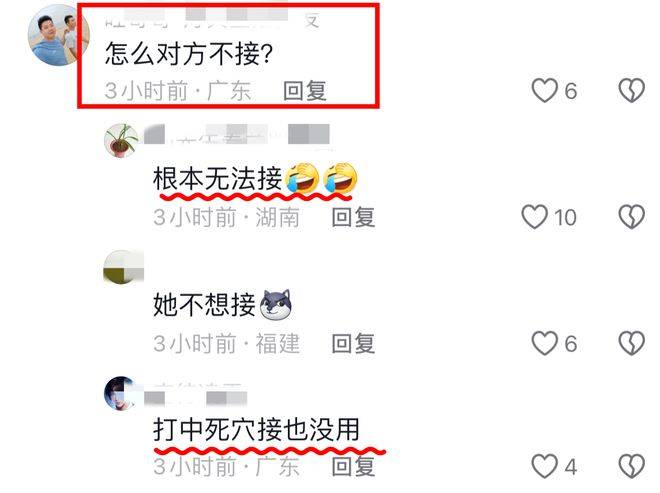The width and height of the screenshot is (660, 493).
Task: Dislike the comment 怎么对方不接?
Action: click(x=631, y=91)
